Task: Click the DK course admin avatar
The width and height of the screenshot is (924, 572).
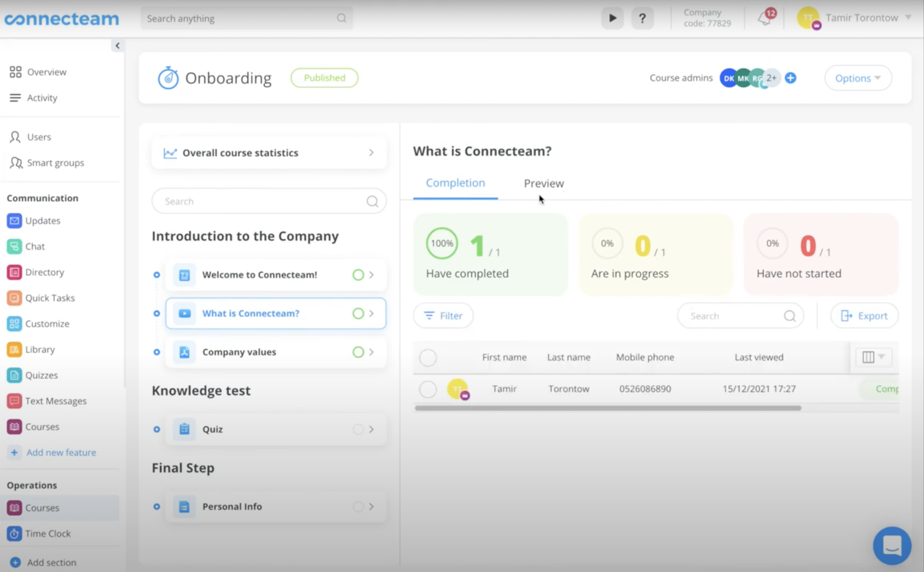Action: tap(728, 78)
